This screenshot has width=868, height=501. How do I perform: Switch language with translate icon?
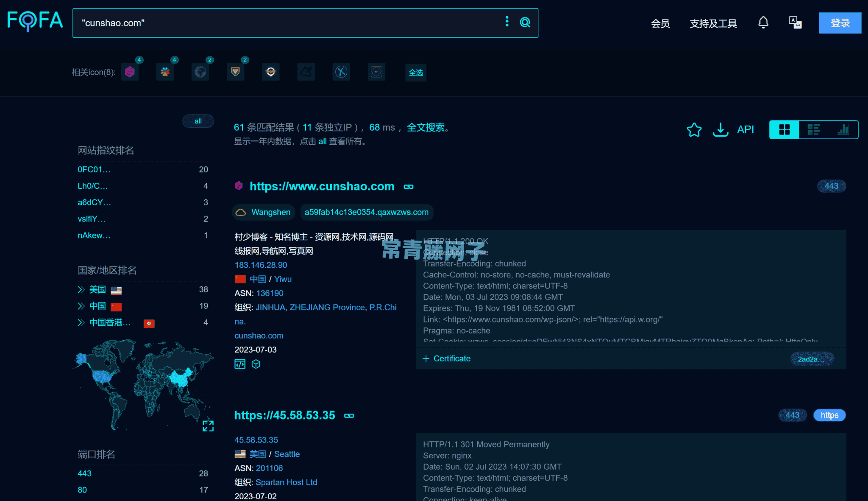tap(795, 22)
